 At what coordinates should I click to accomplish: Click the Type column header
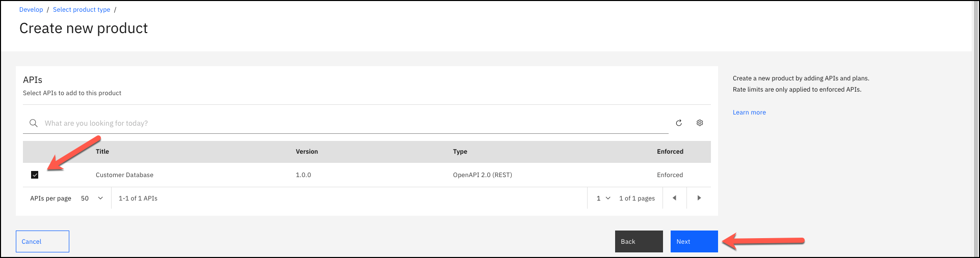(x=460, y=152)
